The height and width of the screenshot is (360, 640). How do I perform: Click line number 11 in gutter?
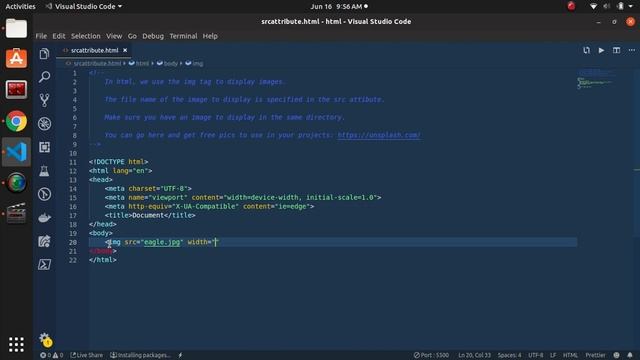tap(73, 162)
